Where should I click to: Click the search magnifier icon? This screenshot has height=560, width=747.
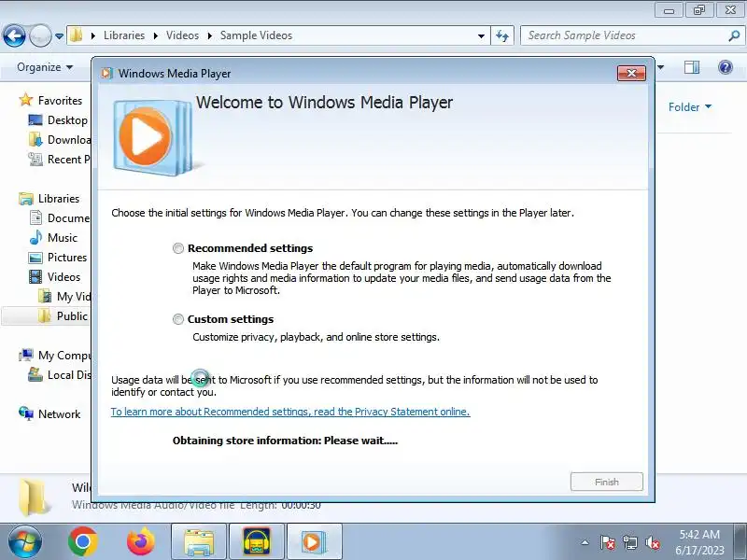[x=734, y=35]
